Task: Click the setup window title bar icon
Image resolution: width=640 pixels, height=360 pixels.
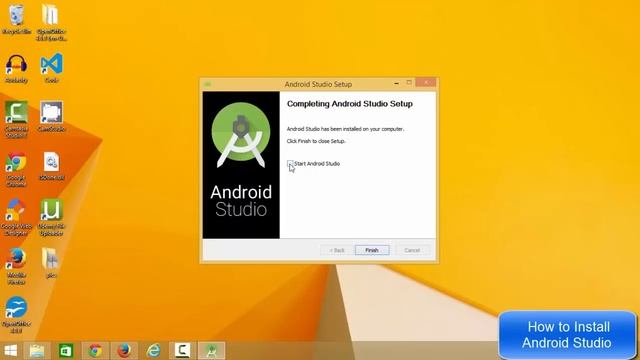Action: tap(207, 84)
